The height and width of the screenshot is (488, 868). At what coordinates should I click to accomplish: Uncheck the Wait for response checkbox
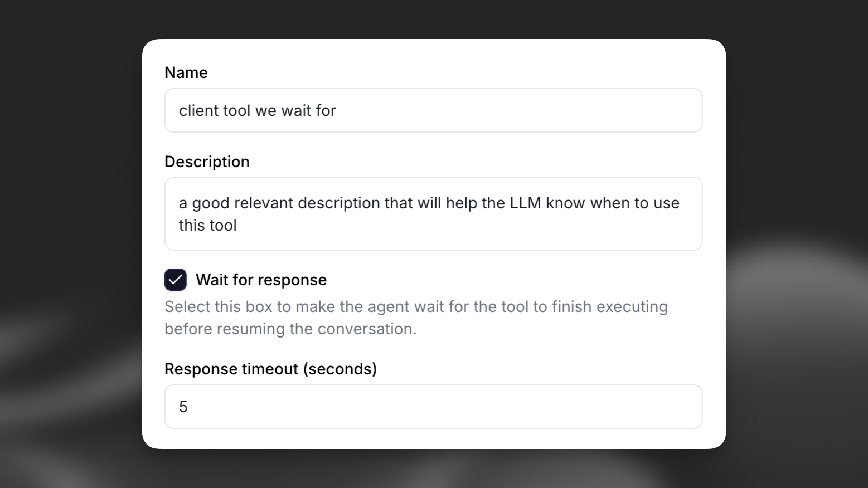(x=175, y=280)
